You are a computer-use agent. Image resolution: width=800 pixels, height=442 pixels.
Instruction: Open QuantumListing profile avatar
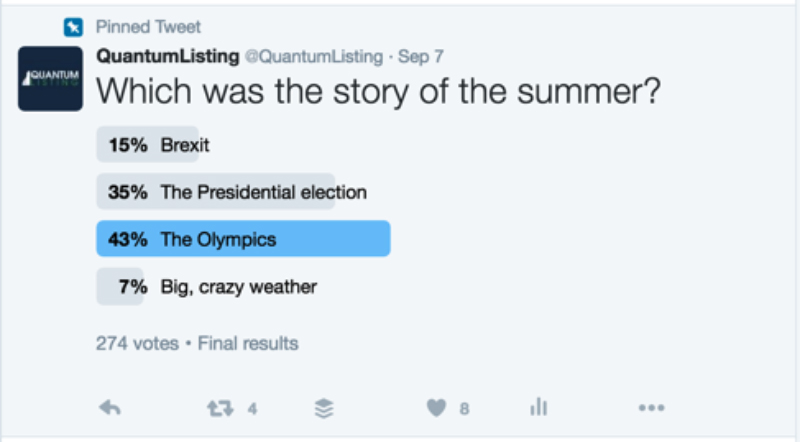click(50, 77)
